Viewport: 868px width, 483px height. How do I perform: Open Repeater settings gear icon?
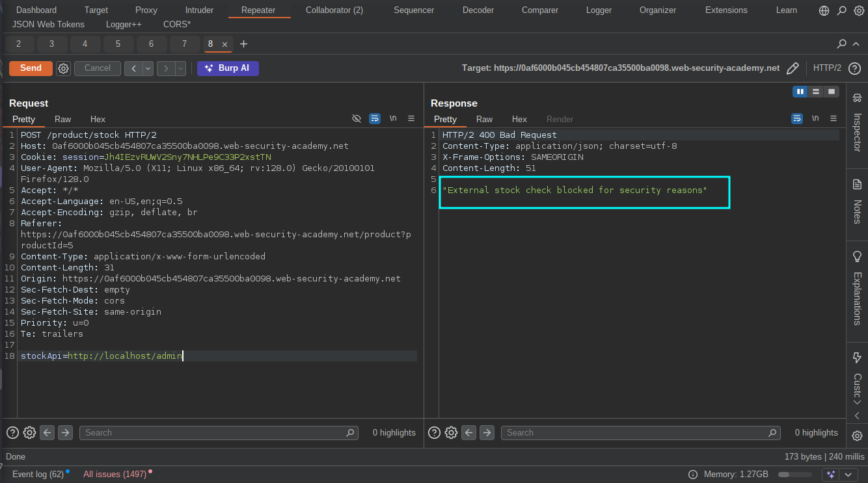63,68
